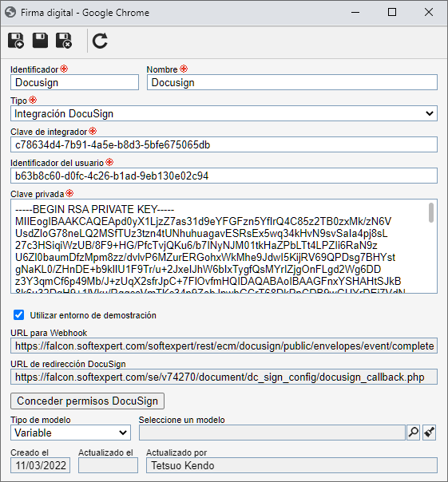Click the Save floppy disk icon

(40, 40)
